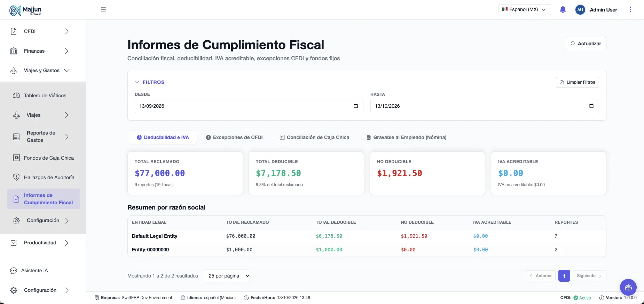Click the DESDE date field
644x304 pixels.
(249, 106)
